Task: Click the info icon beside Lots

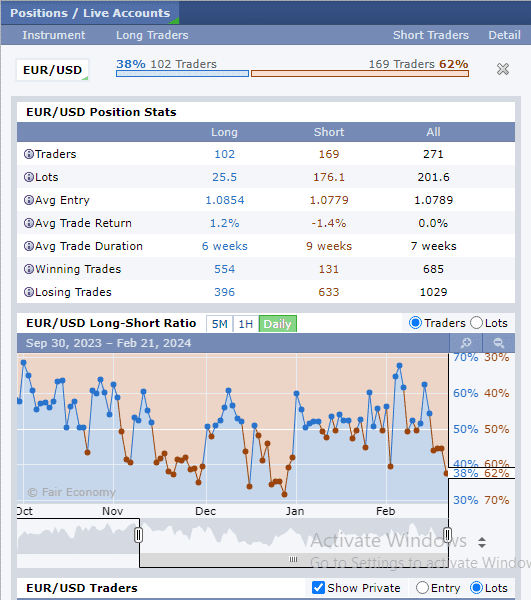Action: 29,177
